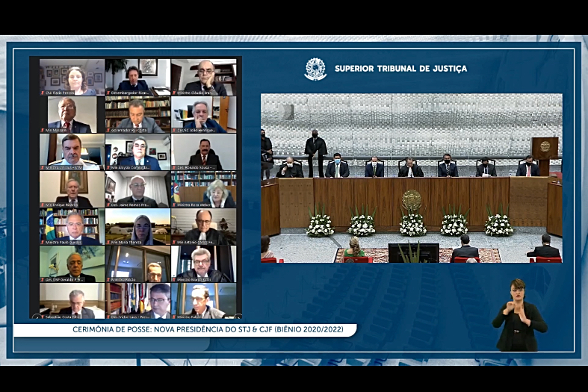The width and height of the screenshot is (588, 392).
Task: Select the João Henrique video tile
Action: (x=204, y=115)
